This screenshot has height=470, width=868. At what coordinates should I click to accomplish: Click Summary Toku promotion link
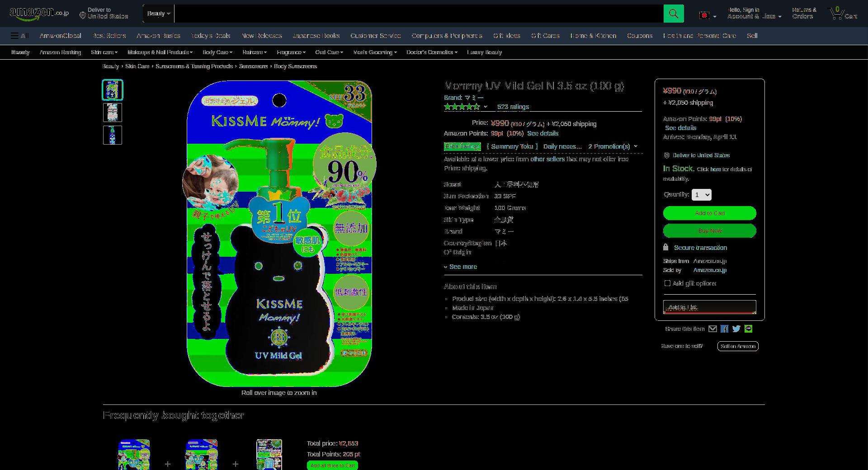tap(512, 146)
